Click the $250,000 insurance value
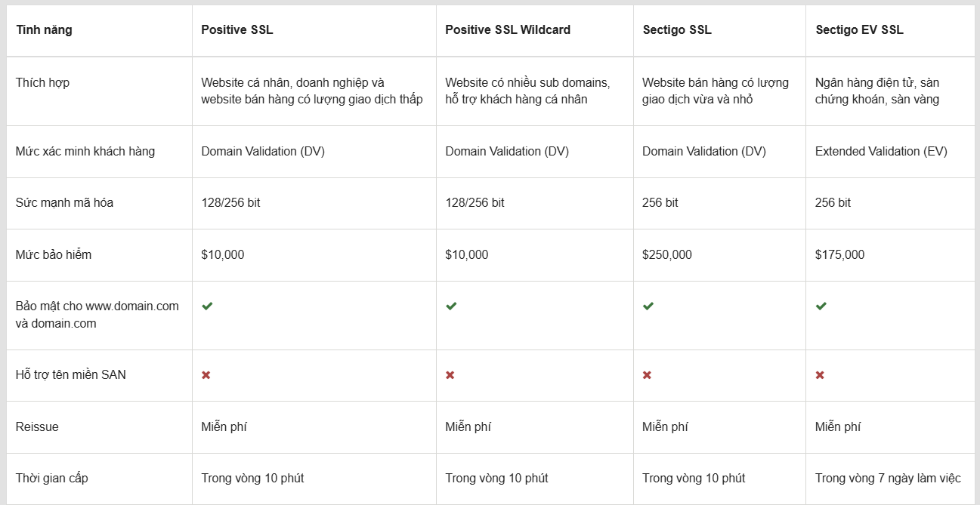The height and width of the screenshot is (505, 980). tap(667, 254)
